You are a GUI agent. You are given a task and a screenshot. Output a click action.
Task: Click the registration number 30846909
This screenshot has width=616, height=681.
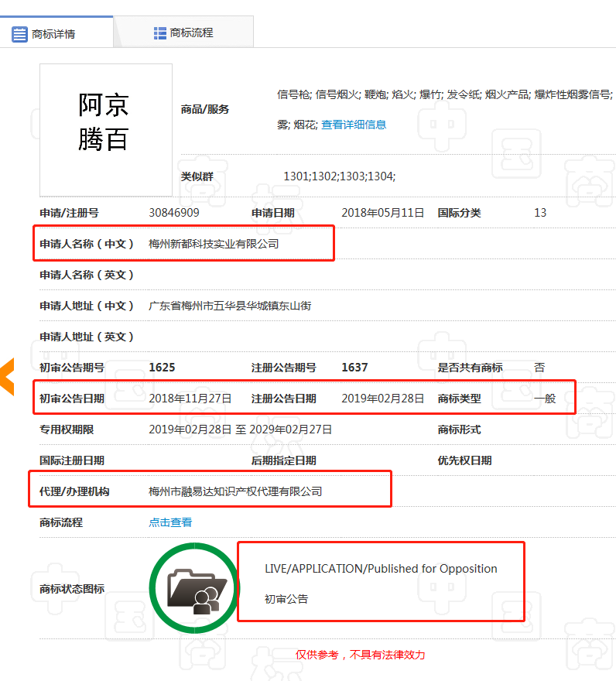174,213
